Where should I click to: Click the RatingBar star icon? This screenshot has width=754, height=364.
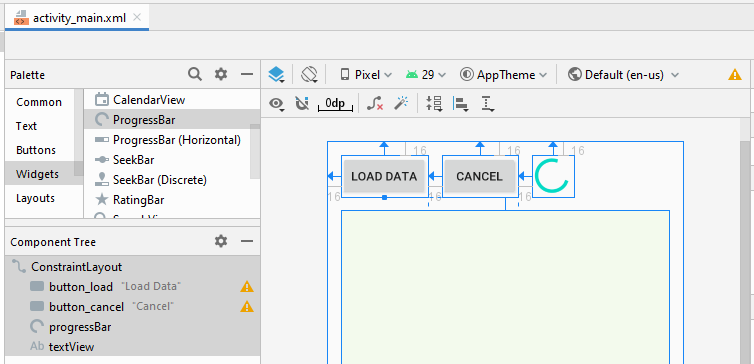tap(101, 200)
